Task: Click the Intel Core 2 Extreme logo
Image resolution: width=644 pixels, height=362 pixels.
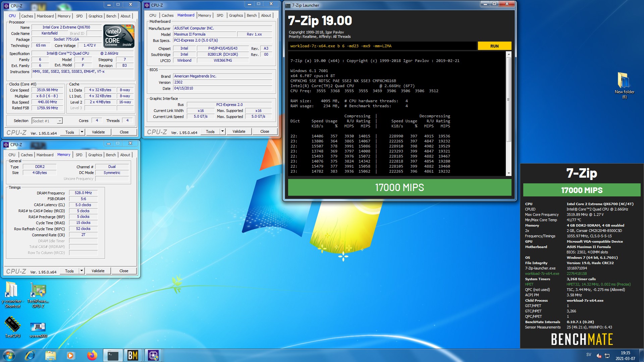Action: [119, 36]
